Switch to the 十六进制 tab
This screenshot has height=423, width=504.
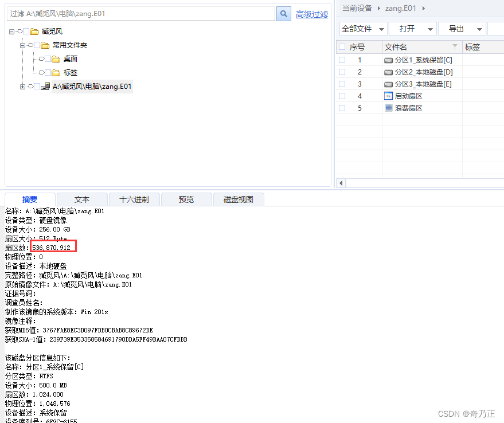pyautogui.click(x=134, y=199)
